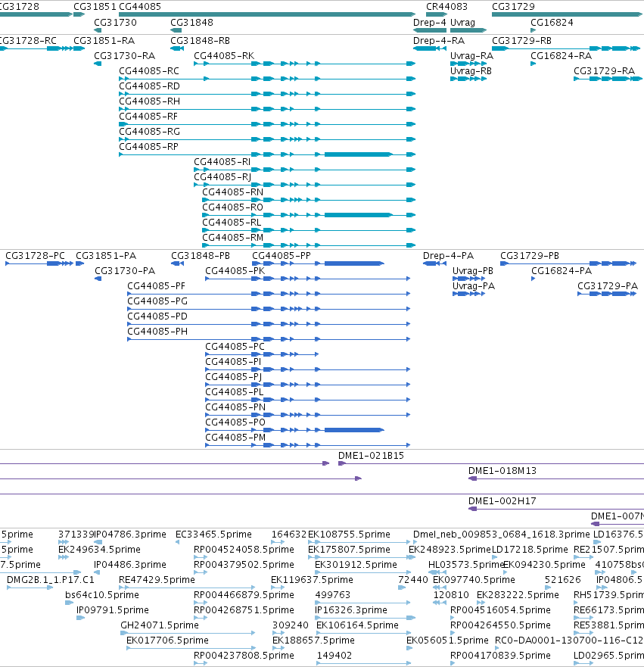Select protein CG44085-PI
The image size is (644, 667).
233,362
